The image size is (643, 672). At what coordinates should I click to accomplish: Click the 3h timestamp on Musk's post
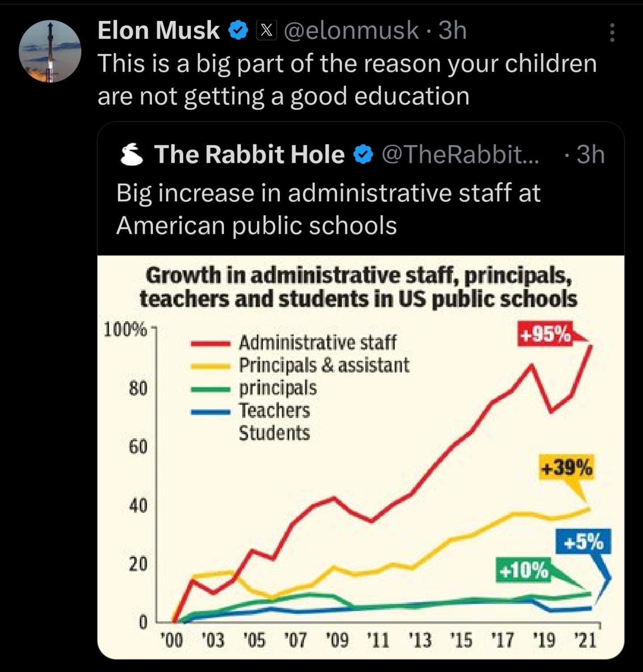tap(452, 31)
